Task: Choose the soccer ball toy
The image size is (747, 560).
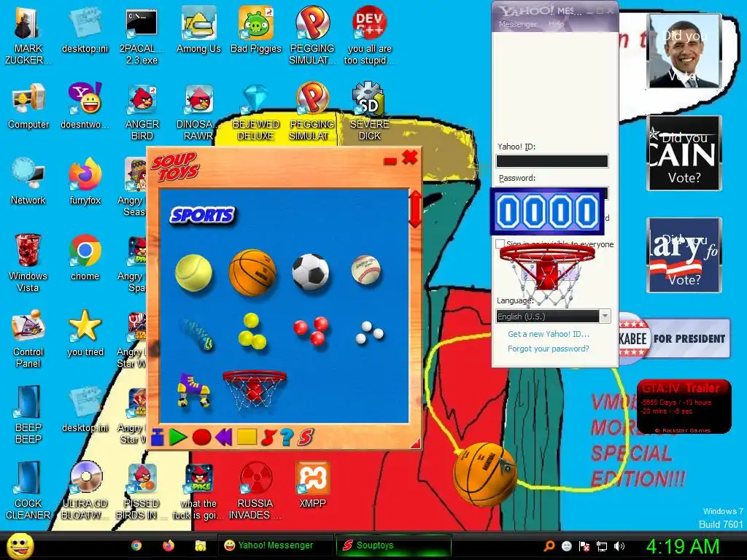Action: 311,272
